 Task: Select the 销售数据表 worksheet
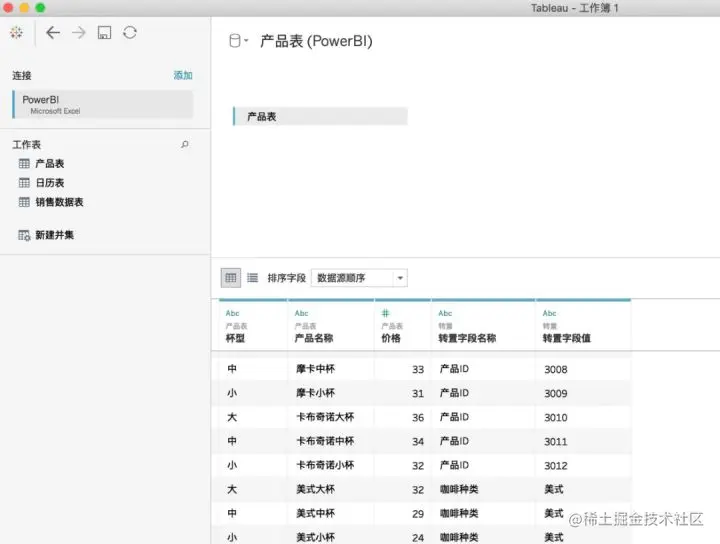pyautogui.click(x=59, y=202)
